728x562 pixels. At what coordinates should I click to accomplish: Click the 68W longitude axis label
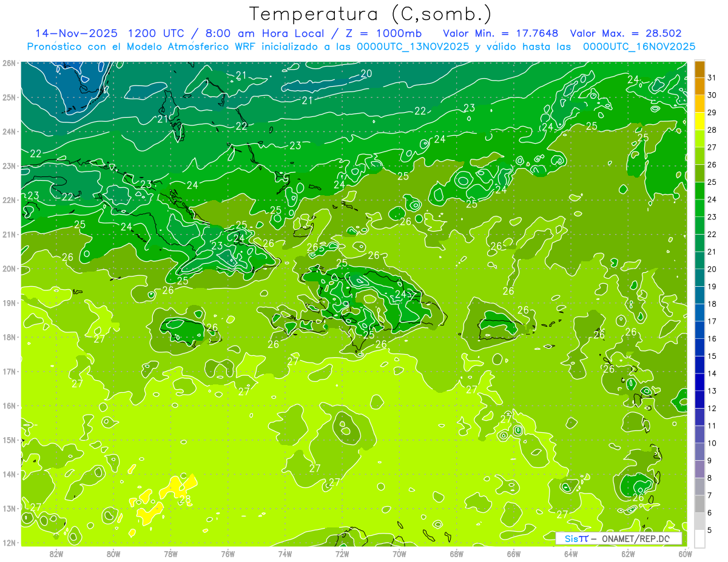click(x=457, y=554)
